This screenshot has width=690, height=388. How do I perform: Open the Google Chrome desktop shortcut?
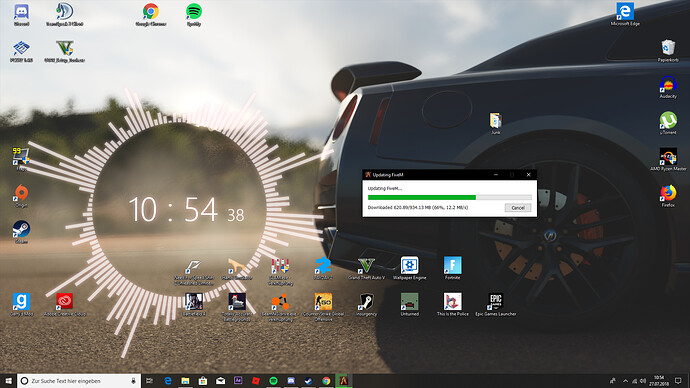tap(150, 15)
